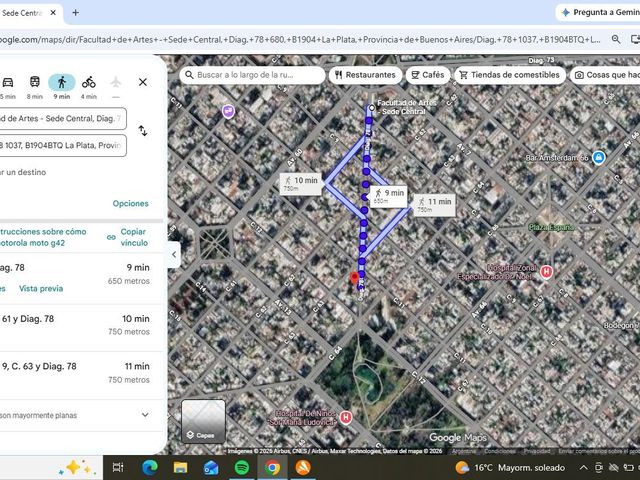
Task: Collapse the side panel with arrow tab
Action: [174, 255]
